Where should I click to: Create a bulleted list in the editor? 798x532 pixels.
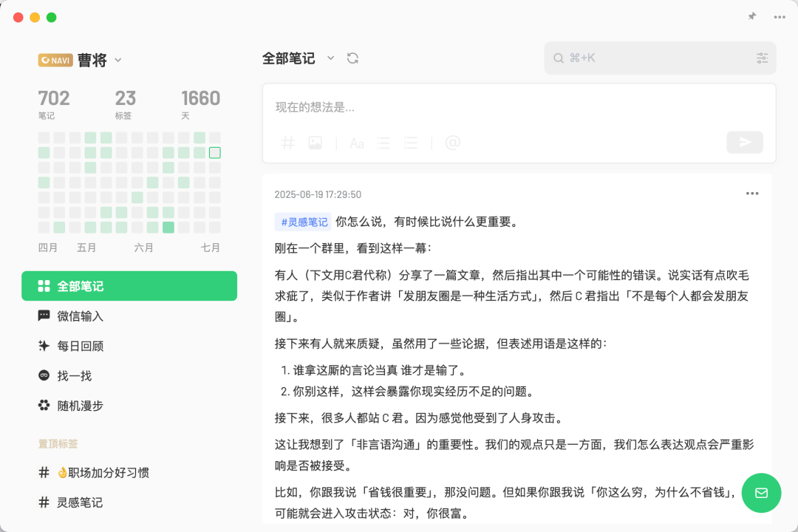383,143
